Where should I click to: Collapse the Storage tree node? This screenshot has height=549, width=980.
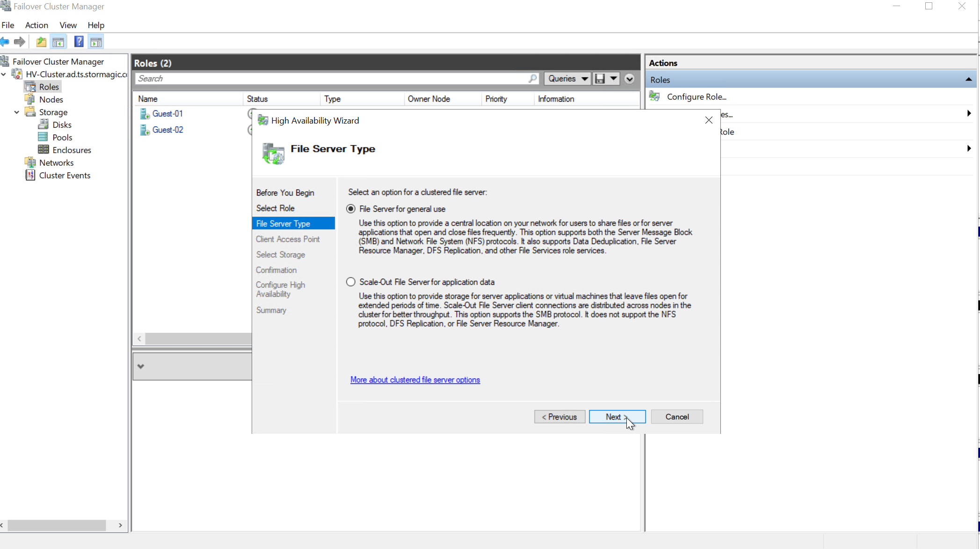point(17,112)
